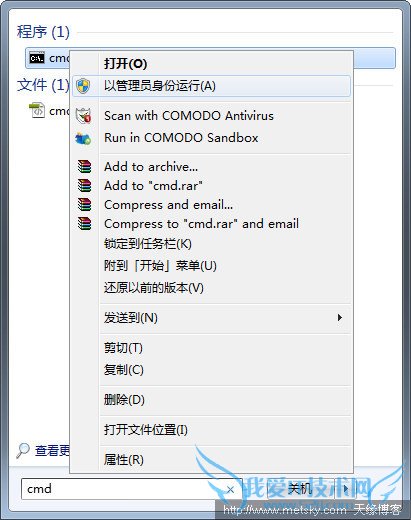Click the admin shield icon
Screen dimensions: 411x520
pos(83,86)
